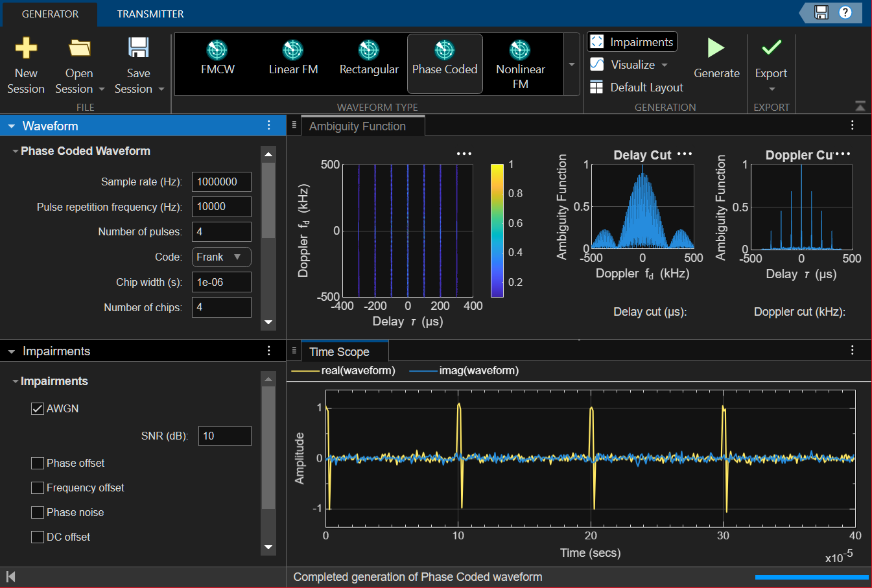Click the SNR (dB) input field
Viewport: 872px width, 588px height.
tap(224, 436)
